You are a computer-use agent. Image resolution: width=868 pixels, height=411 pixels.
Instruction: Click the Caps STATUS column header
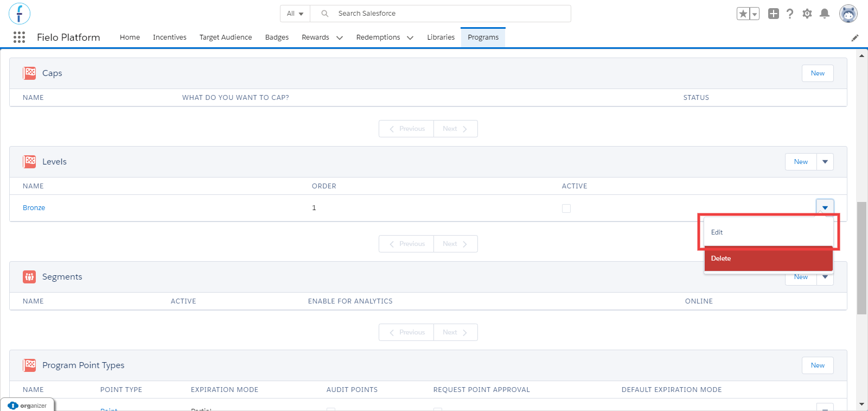[x=696, y=98]
